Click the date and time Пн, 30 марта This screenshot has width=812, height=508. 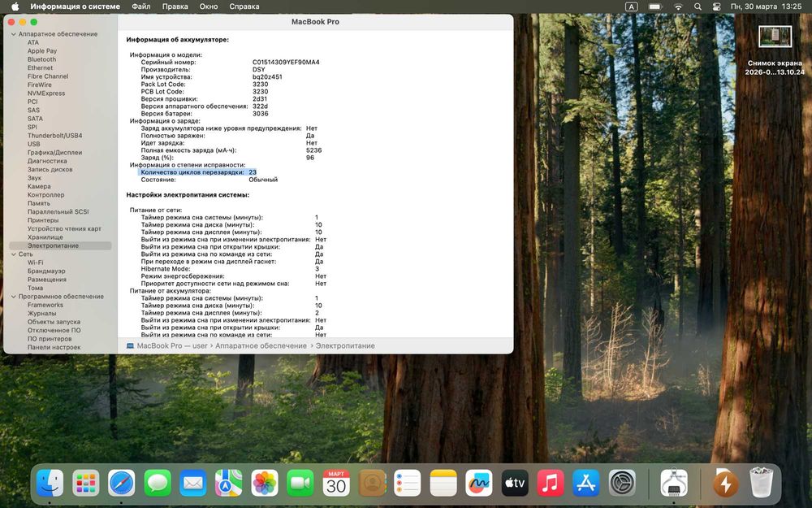[x=766, y=7]
